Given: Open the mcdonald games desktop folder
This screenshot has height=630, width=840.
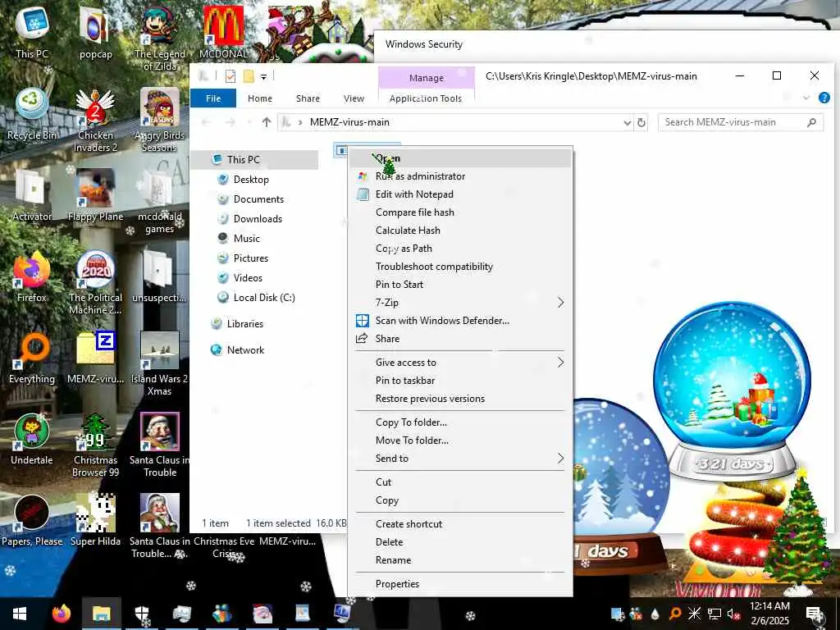Looking at the screenshot, I should click(x=160, y=202).
